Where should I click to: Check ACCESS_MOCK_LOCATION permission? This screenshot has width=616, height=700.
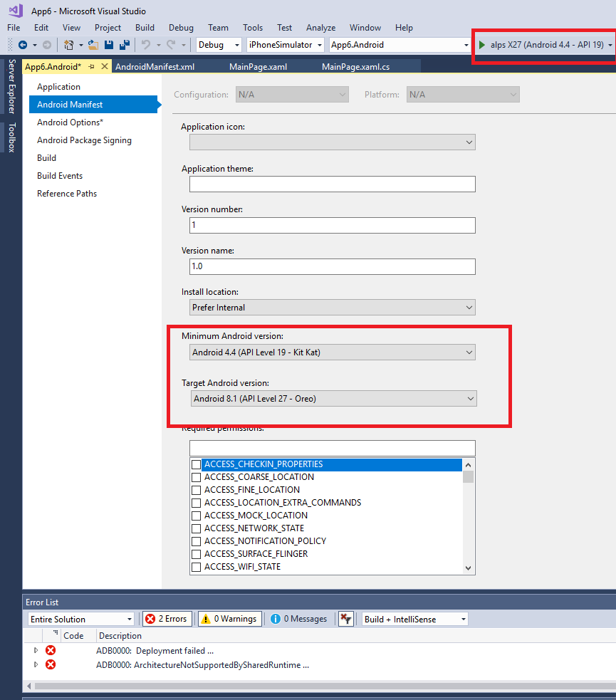(x=196, y=516)
